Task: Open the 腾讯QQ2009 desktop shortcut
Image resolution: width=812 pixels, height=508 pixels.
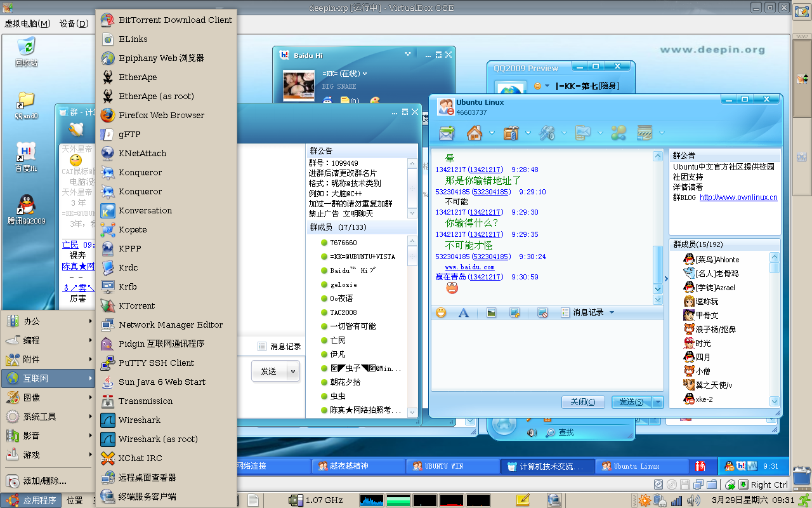Action: (x=27, y=210)
